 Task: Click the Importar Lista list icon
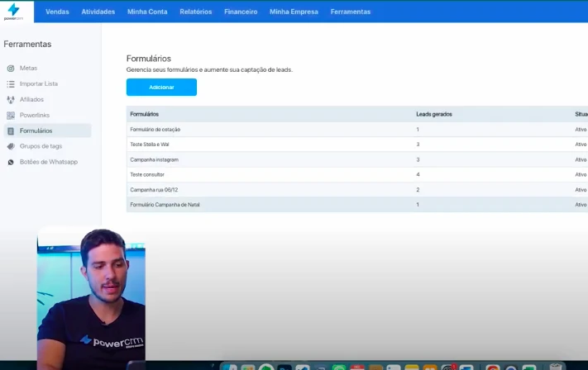(x=11, y=84)
